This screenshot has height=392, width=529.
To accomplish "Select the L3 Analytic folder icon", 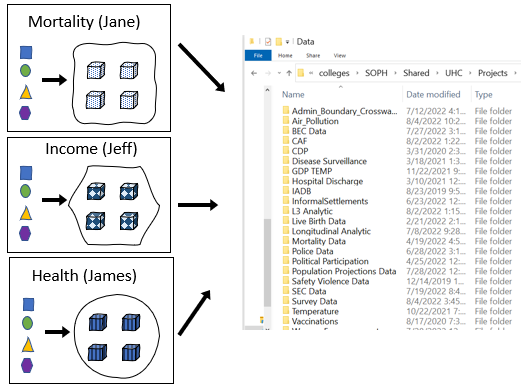I will 286,211.
